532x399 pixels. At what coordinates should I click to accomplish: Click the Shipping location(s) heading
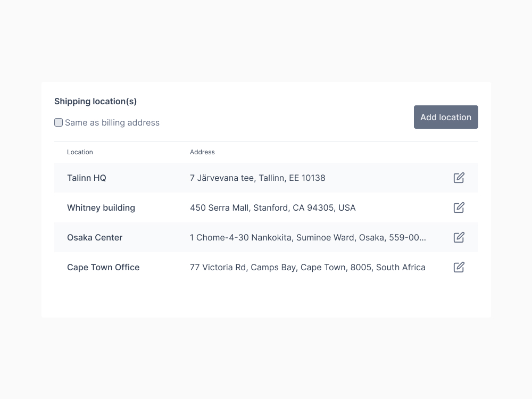(x=96, y=102)
